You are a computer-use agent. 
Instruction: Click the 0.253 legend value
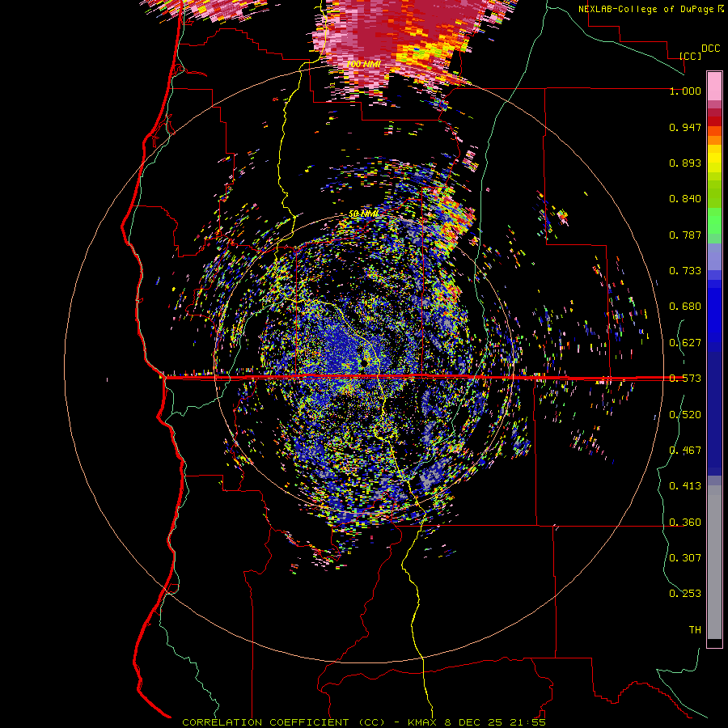click(x=685, y=594)
